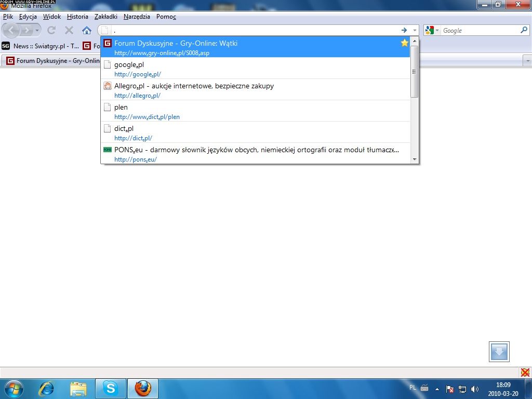Screen dimensions: 532x399
Task: Open the Widok menu
Action: [x=52, y=17]
